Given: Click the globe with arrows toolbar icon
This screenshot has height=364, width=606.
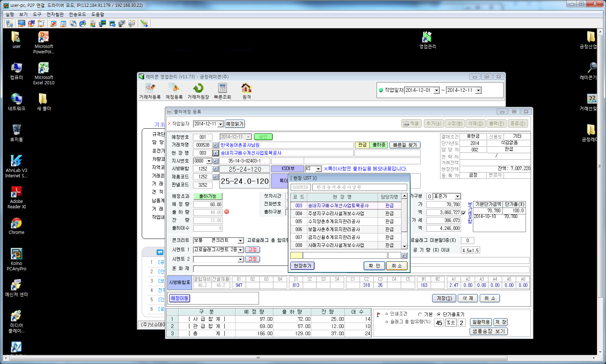Looking at the screenshot, I should click(83, 23).
